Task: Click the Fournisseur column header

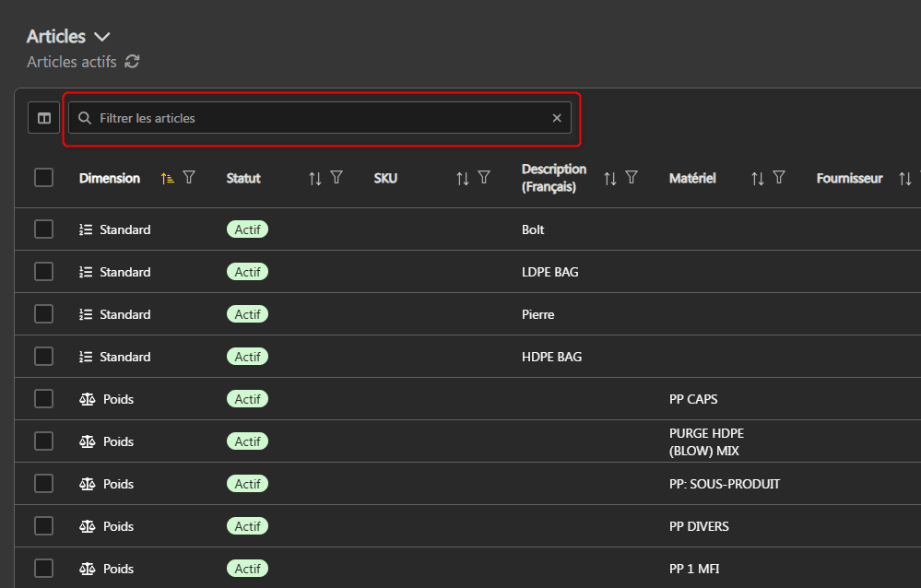Action: pos(849,178)
